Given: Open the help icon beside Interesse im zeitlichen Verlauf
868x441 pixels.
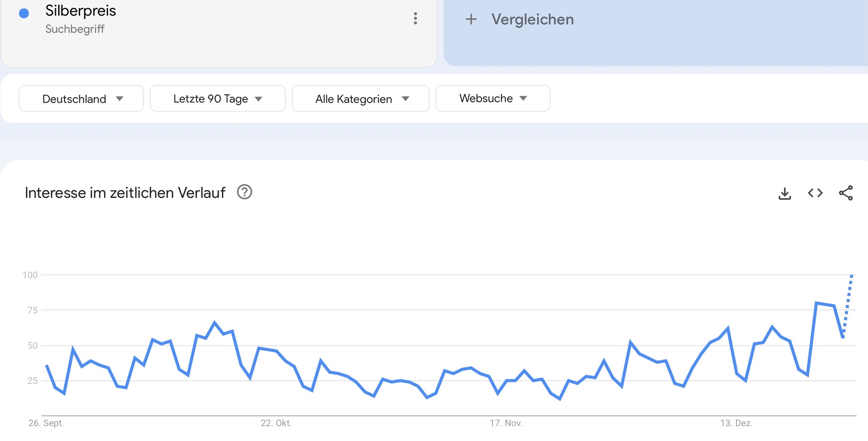Looking at the screenshot, I should 245,192.
